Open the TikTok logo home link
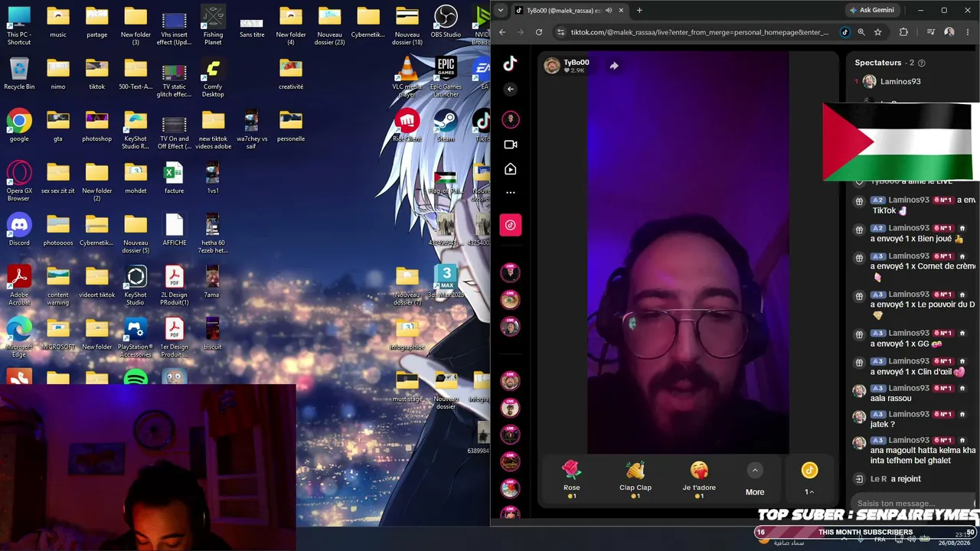The image size is (980, 551). click(510, 64)
